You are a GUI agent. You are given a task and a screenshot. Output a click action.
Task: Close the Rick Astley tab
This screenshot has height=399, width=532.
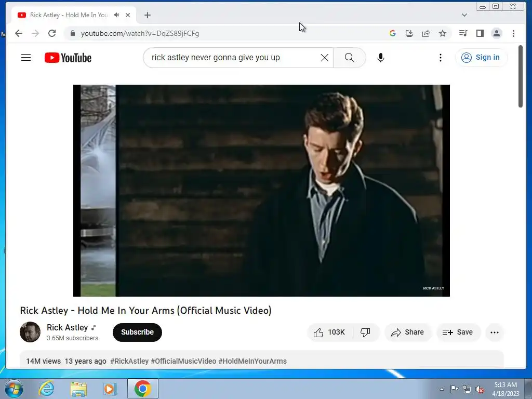tap(128, 15)
